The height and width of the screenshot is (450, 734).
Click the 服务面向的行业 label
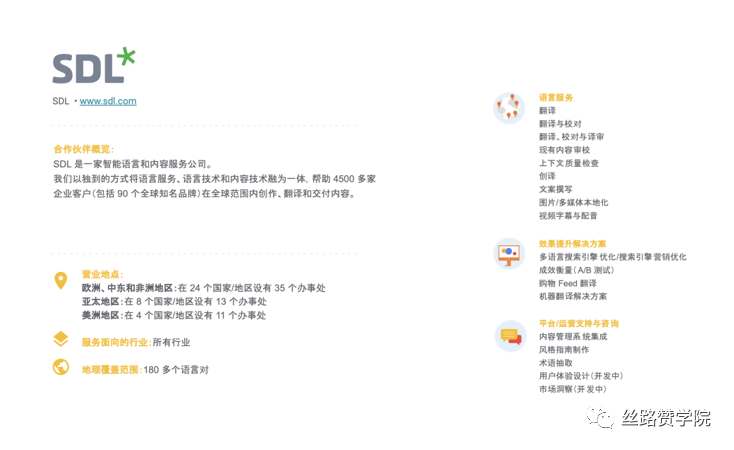(x=115, y=342)
